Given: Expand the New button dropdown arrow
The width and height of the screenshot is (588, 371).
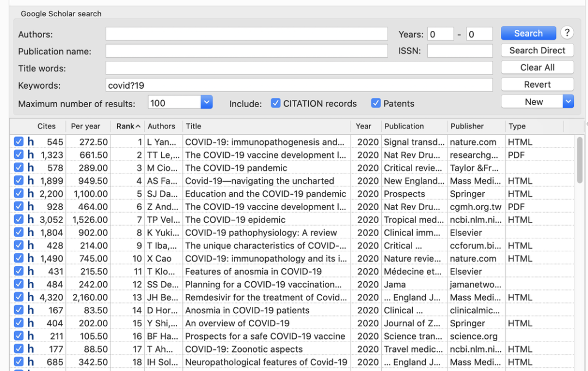Looking at the screenshot, I should [568, 101].
